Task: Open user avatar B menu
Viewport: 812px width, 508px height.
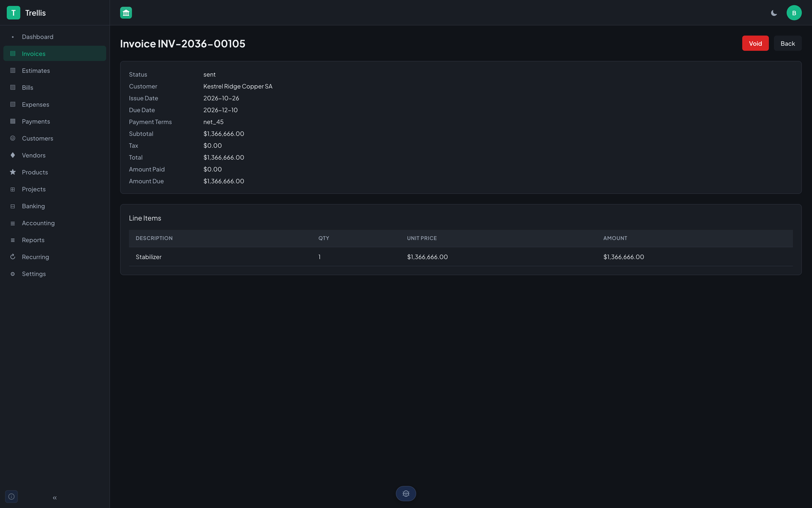Action: [794, 12]
